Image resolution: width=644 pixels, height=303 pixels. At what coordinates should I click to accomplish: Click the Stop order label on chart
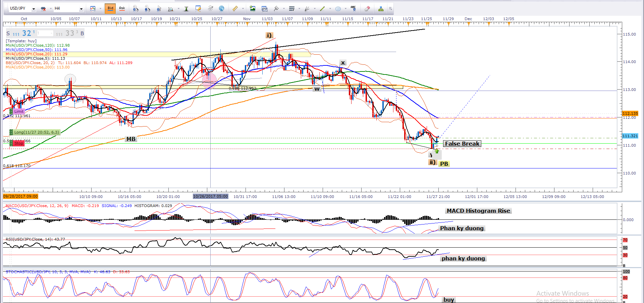click(x=19, y=143)
